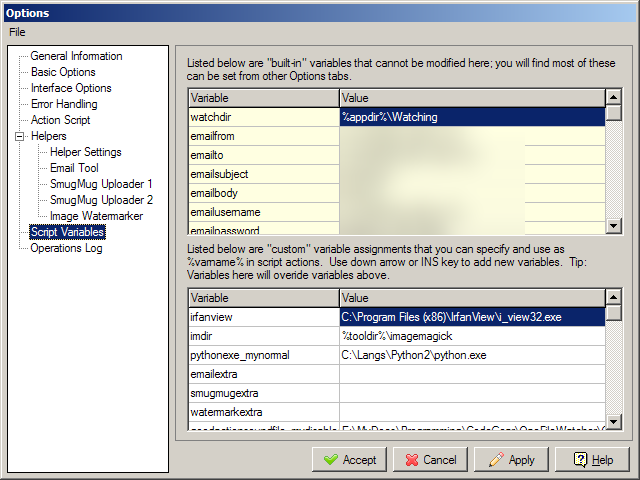Collapse the Helpers tree node
Image resolution: width=640 pixels, height=480 pixels.
point(19,136)
